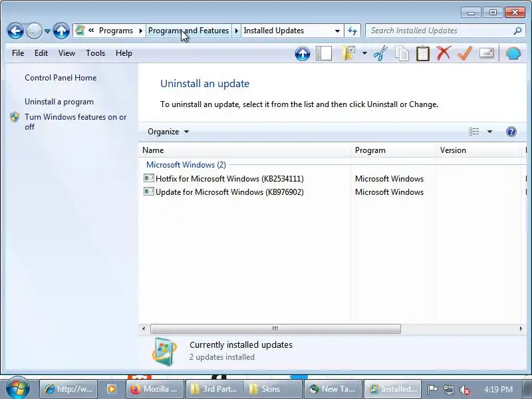Expand the arrow after Programs breadcrumb
The height and width of the screenshot is (399, 532).
coord(141,31)
